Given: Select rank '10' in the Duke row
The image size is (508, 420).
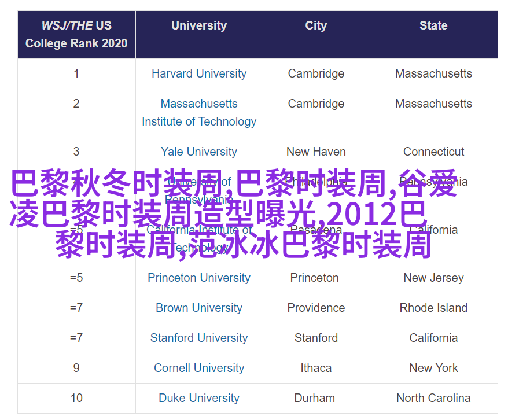Looking at the screenshot, I should (76, 398).
